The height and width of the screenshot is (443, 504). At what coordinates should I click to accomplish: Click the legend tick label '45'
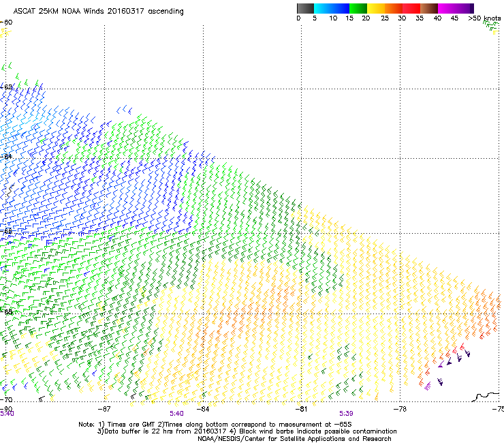coord(454,18)
